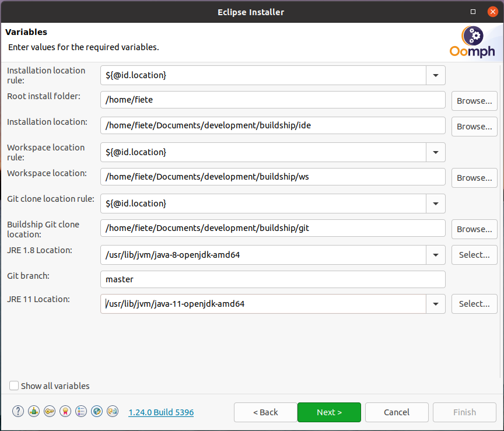The image size is (504, 431).
Task: Open the Git clone location rule dropdown
Action: coord(435,204)
